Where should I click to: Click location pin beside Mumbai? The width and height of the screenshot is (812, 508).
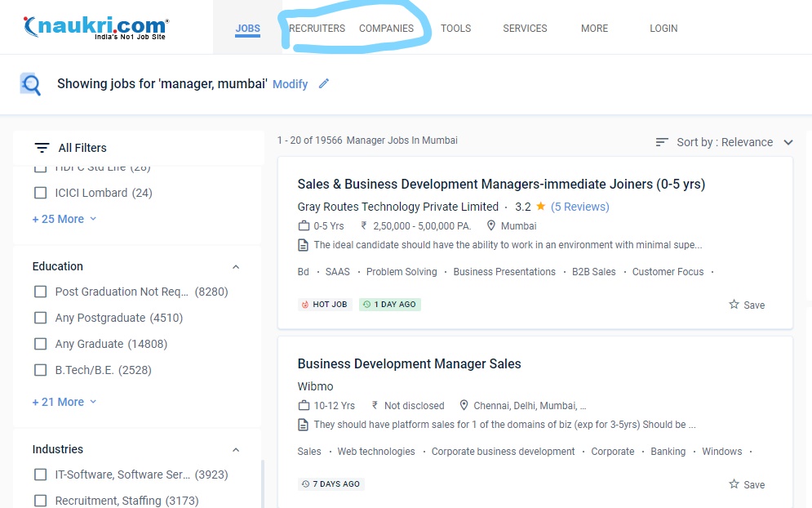point(491,226)
